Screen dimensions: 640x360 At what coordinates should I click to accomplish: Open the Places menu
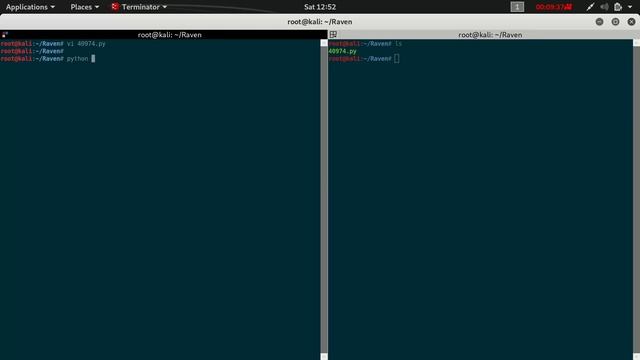84,7
